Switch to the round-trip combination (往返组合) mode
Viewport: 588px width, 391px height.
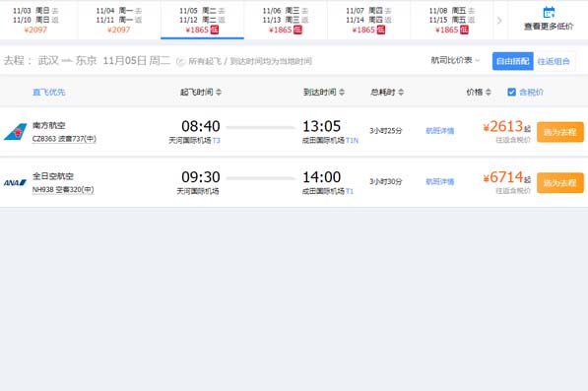point(554,61)
